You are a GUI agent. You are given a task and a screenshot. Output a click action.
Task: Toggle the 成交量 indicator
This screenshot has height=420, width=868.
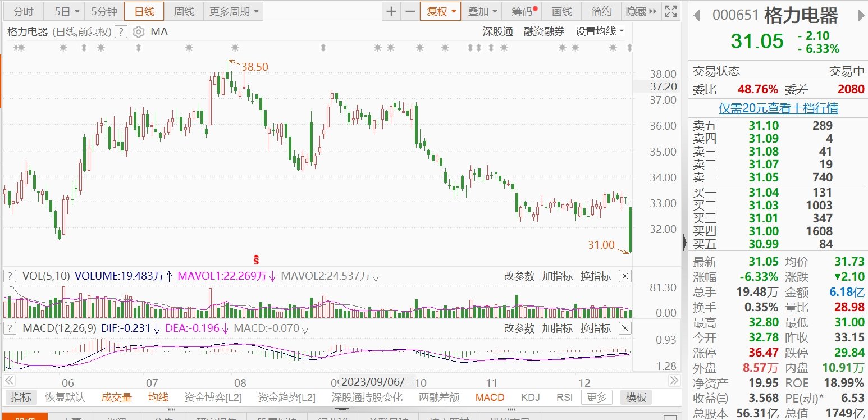tap(116, 398)
